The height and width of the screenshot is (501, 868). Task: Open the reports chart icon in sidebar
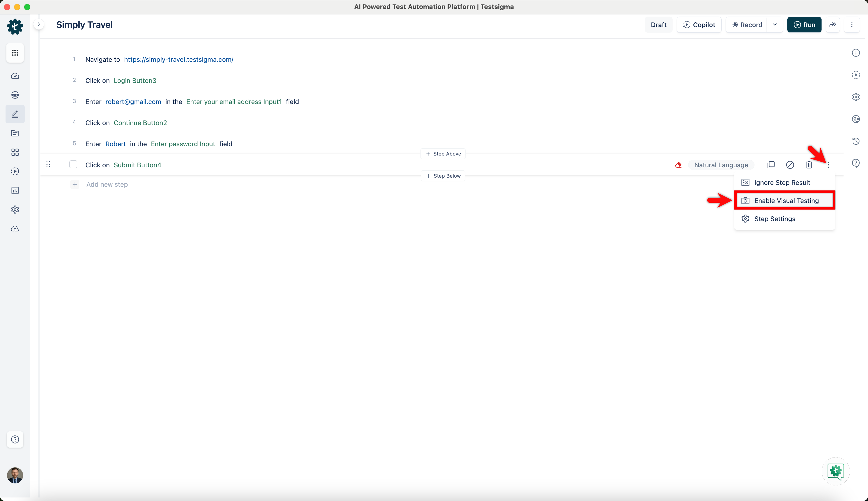[x=15, y=190]
